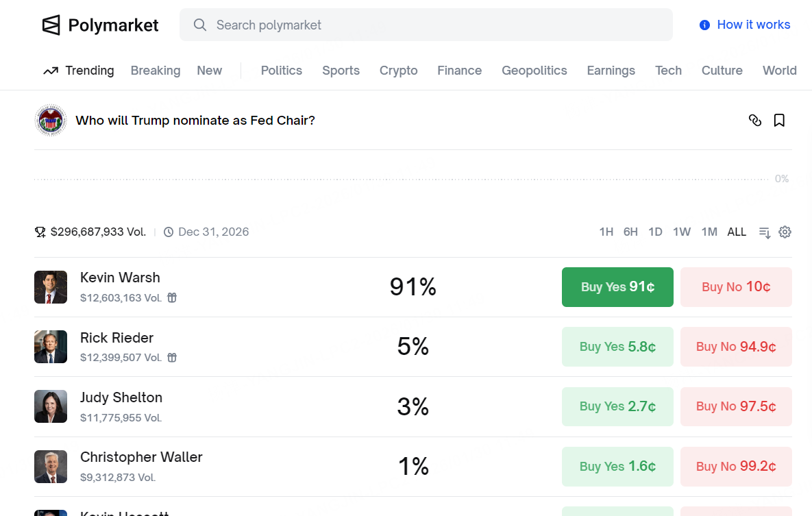Open chart settings gear icon

[x=785, y=232]
